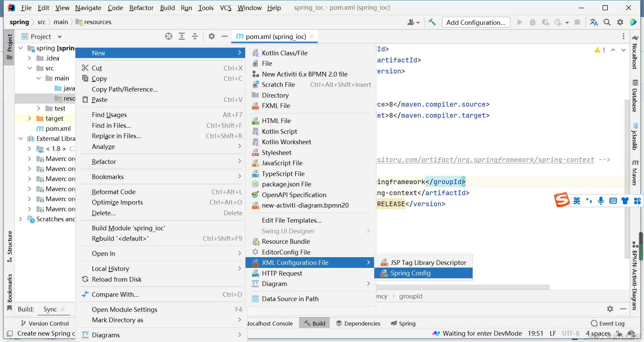
Task: Open the BPMN-Activiti-Diagram side panel
Action: (635, 276)
